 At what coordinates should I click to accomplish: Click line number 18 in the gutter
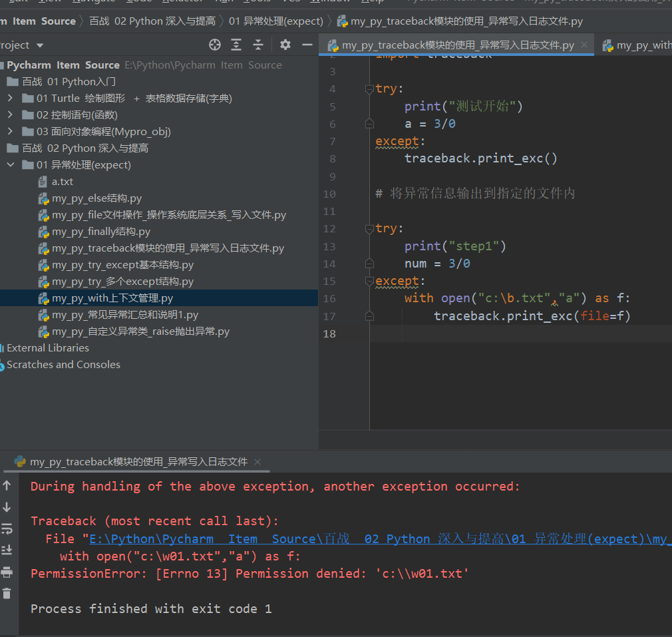329,333
